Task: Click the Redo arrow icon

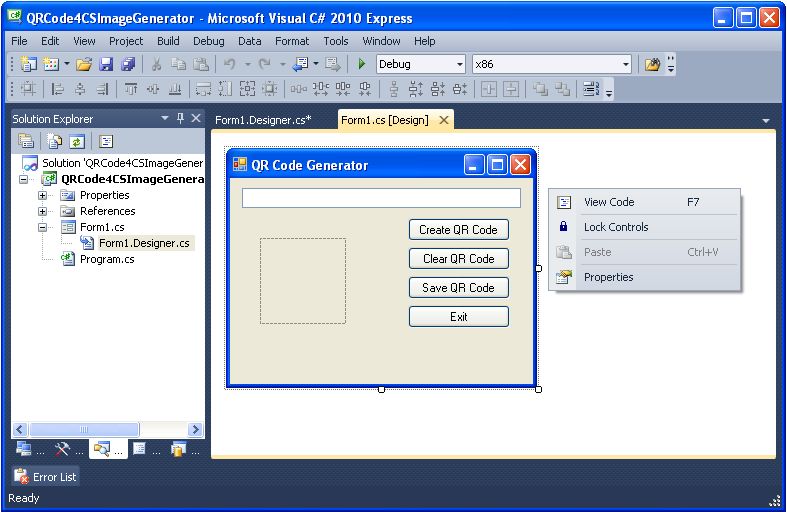Action: (x=265, y=64)
